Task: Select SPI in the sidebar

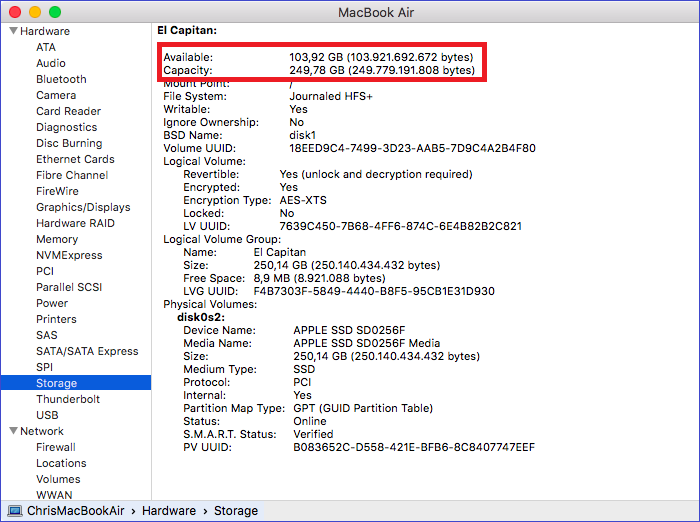Action: (x=44, y=367)
